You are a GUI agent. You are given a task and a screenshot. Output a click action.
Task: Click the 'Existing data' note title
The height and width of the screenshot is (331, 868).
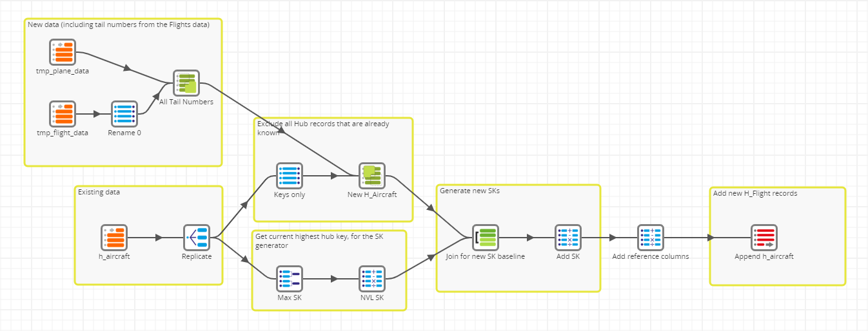click(x=99, y=192)
